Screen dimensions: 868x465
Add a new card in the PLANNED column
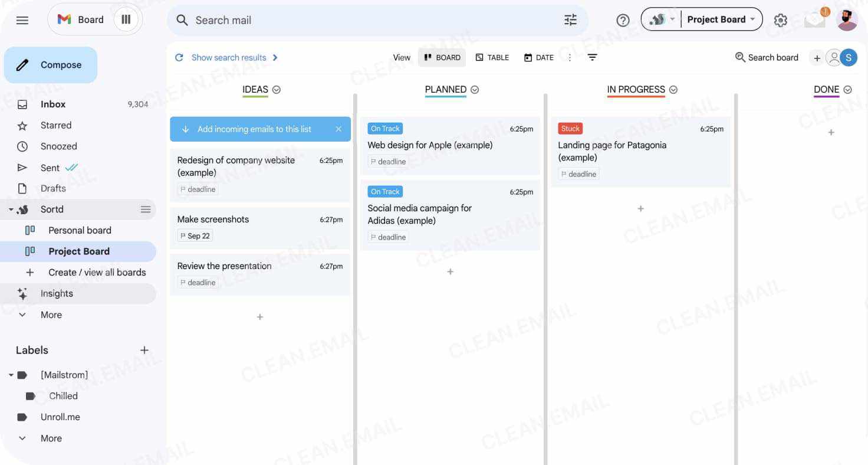click(450, 271)
